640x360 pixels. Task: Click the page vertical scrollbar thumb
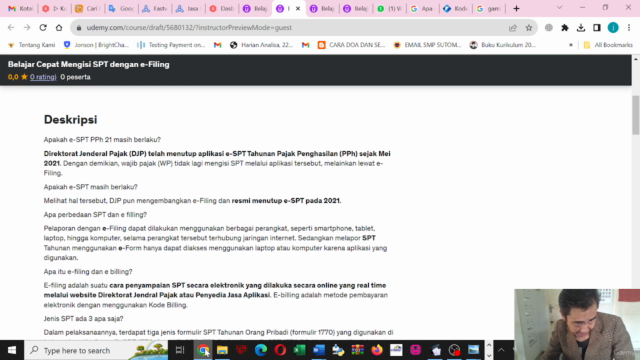636,115
